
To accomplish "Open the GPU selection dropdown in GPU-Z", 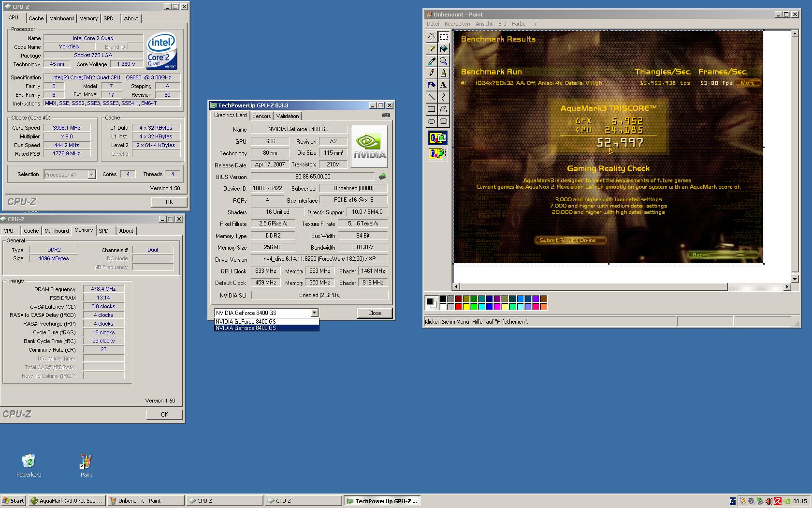I will pos(314,313).
